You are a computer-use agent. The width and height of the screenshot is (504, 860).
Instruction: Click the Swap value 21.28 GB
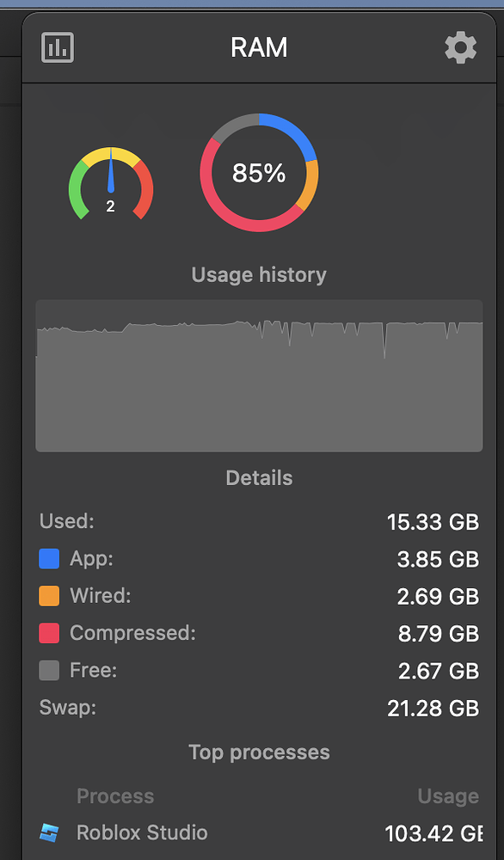tap(433, 708)
